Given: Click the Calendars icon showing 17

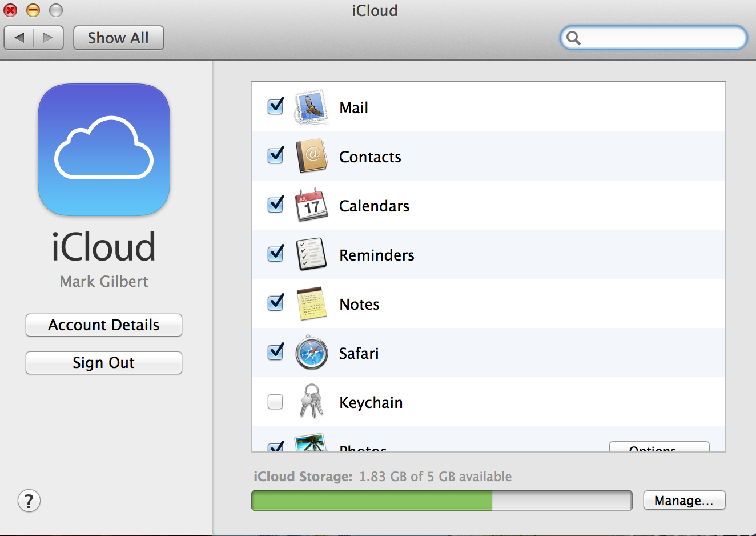Looking at the screenshot, I should (x=311, y=205).
